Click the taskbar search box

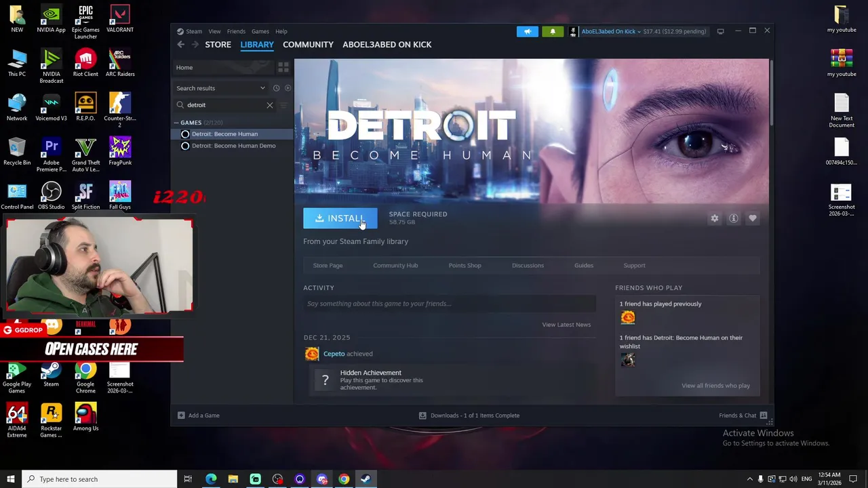[99, 479]
